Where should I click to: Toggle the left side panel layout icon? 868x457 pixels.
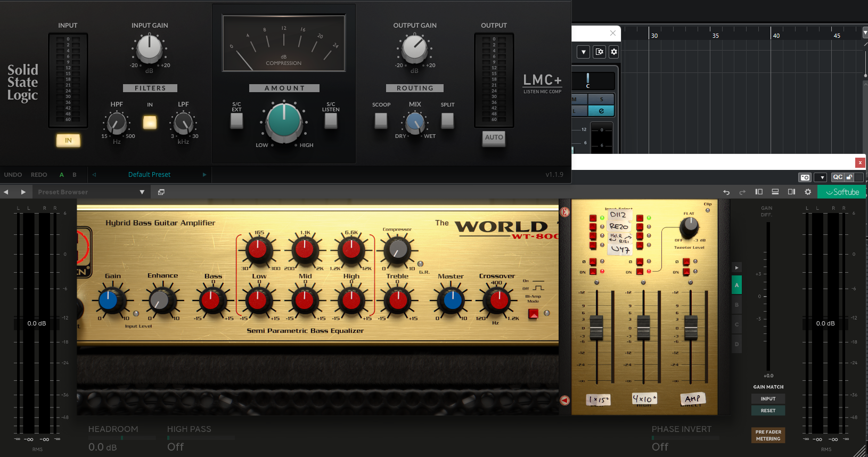click(x=759, y=192)
